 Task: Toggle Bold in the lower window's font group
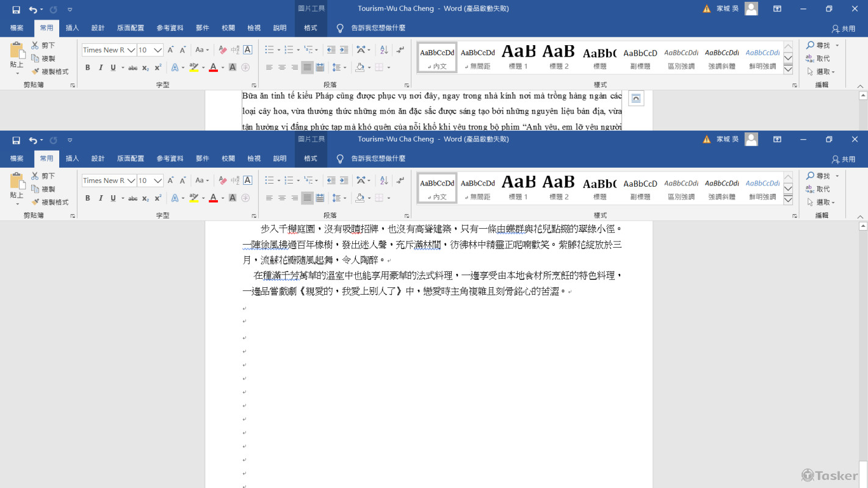(87, 198)
